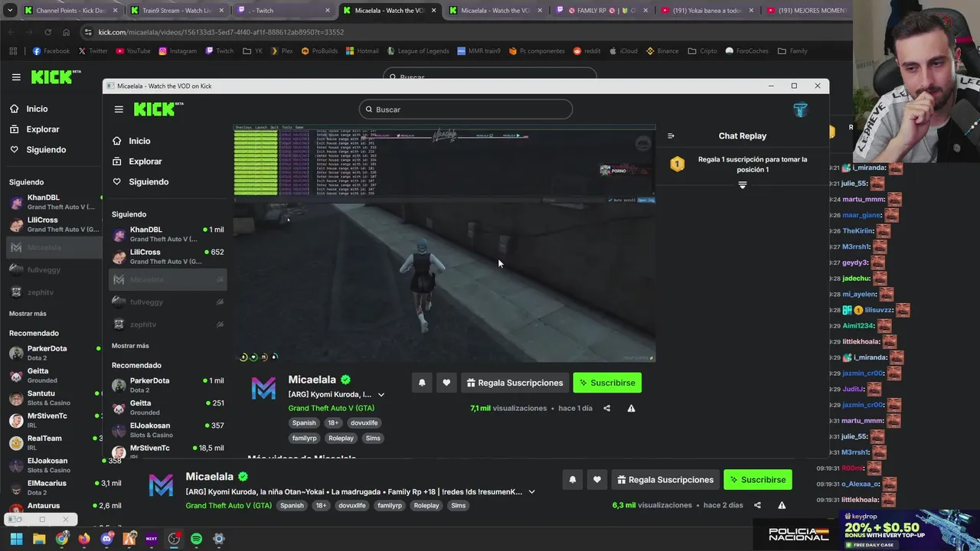This screenshot has height=551, width=980.
Task: Expand stream title chevron in bottom bar
Action: pyautogui.click(x=531, y=492)
